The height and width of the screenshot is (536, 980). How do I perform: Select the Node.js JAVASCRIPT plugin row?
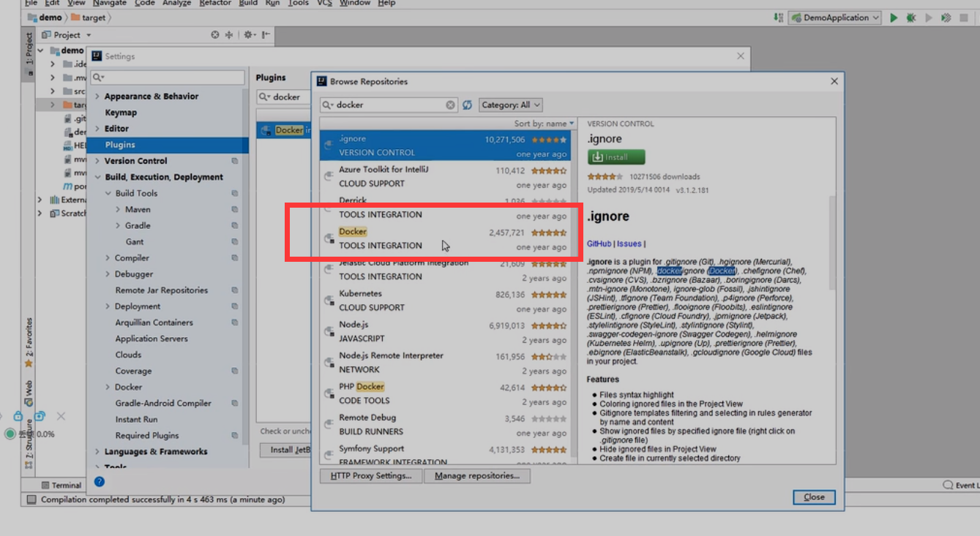click(x=446, y=331)
